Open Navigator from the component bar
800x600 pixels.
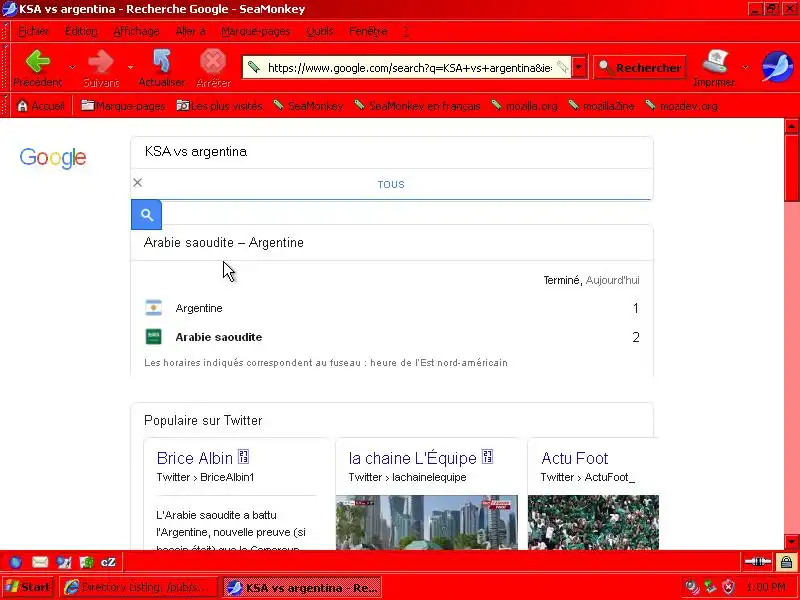15,562
